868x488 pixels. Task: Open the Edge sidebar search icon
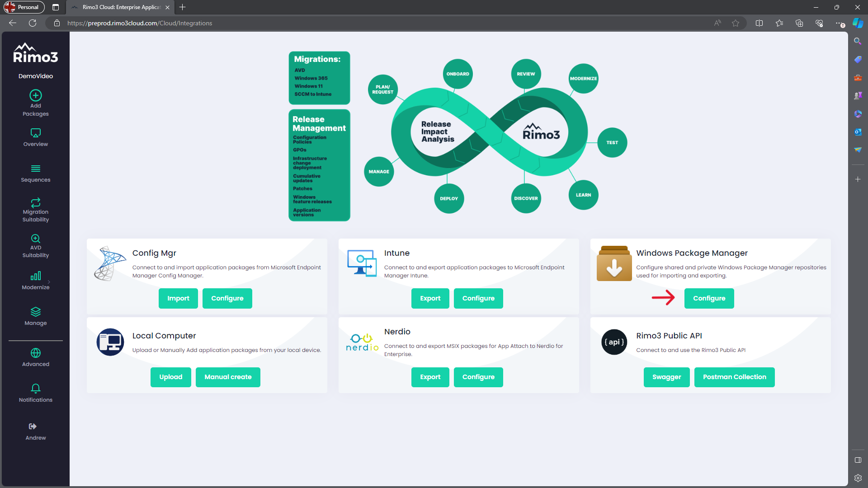click(x=858, y=41)
